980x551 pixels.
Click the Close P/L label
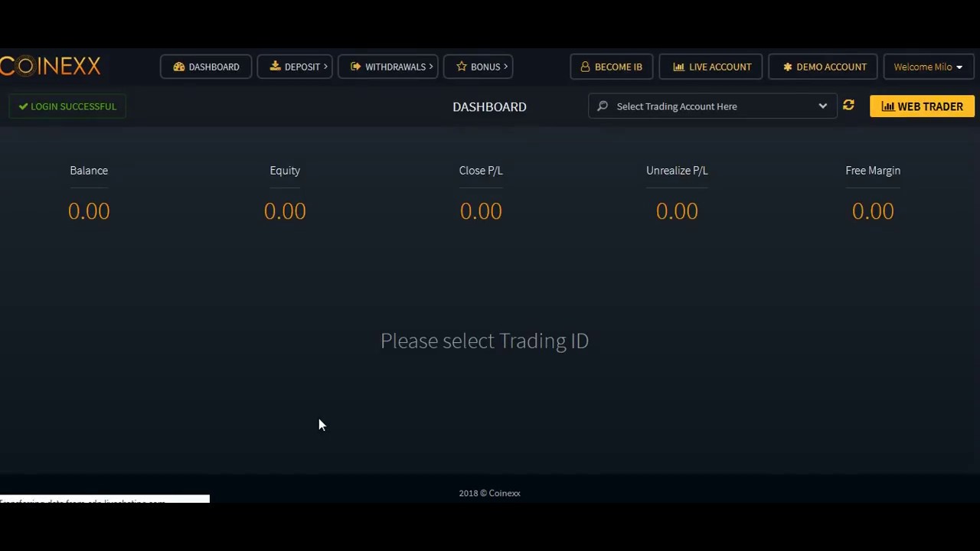click(481, 171)
